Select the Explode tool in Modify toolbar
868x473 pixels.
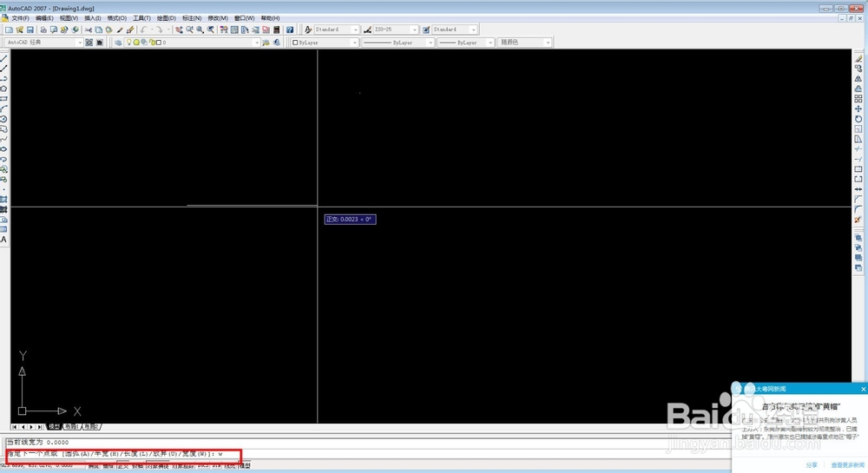coord(858,220)
